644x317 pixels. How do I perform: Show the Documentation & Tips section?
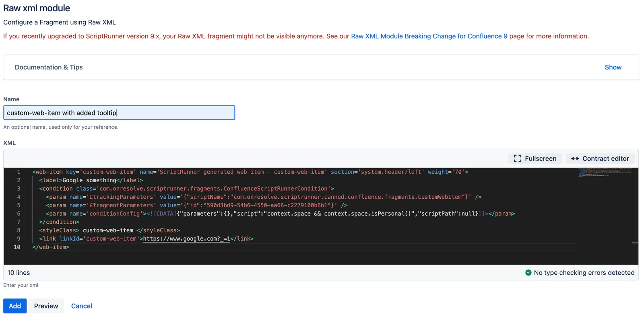coord(613,67)
